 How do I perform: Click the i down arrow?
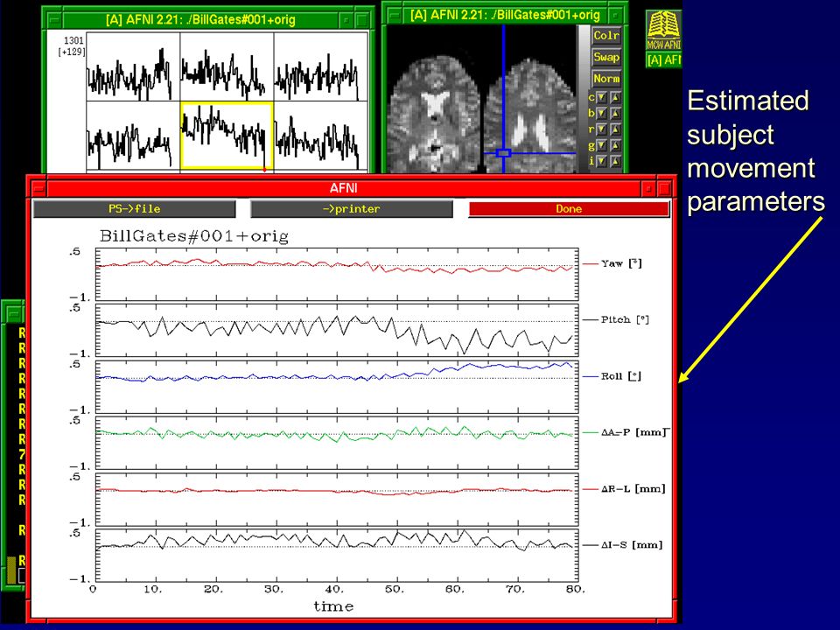click(602, 161)
